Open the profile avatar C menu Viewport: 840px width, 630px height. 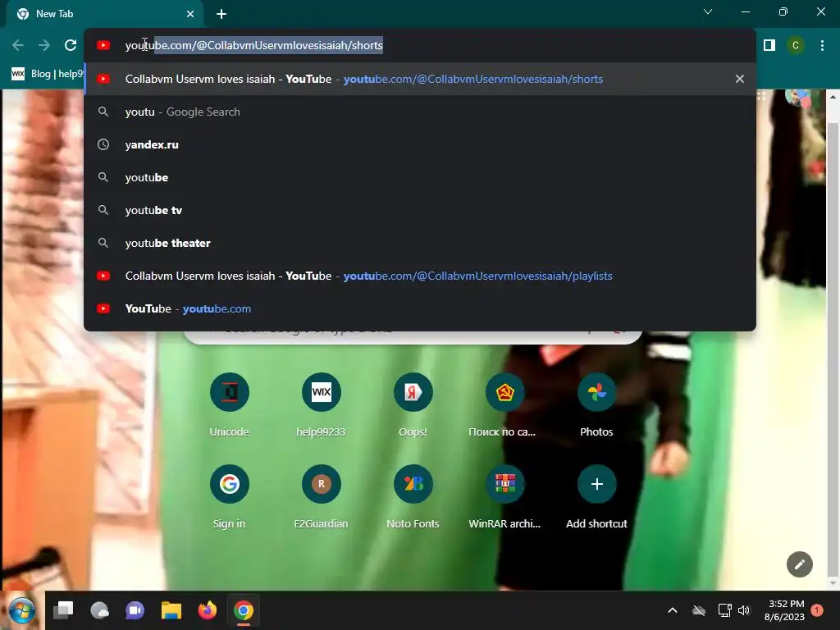796,45
